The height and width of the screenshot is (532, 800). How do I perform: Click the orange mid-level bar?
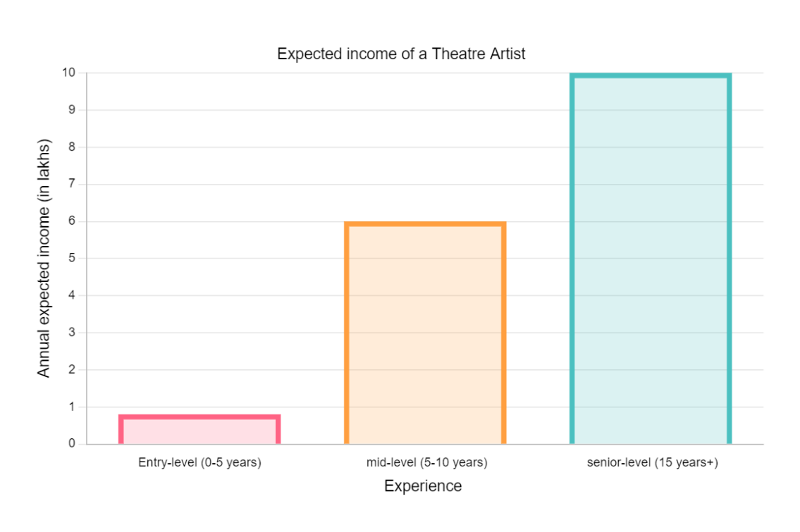[x=425, y=333]
